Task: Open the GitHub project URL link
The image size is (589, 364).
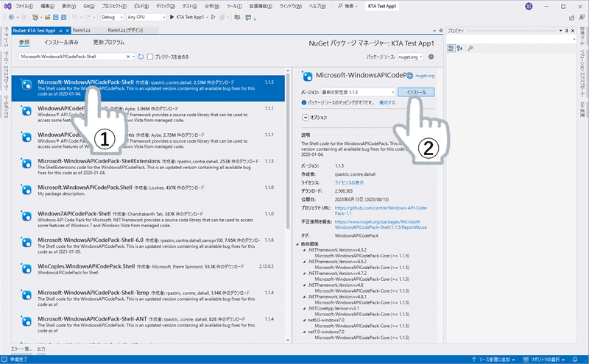Action: click(x=381, y=210)
